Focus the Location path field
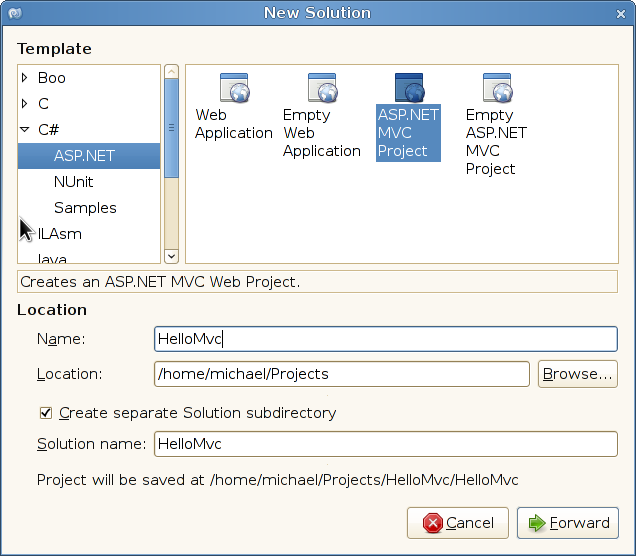This screenshot has width=636, height=556. [x=342, y=374]
